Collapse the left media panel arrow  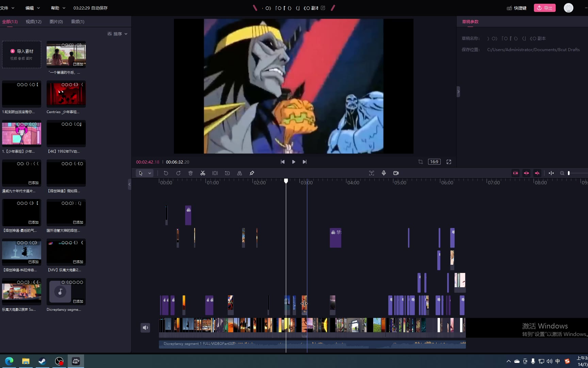coord(129,184)
